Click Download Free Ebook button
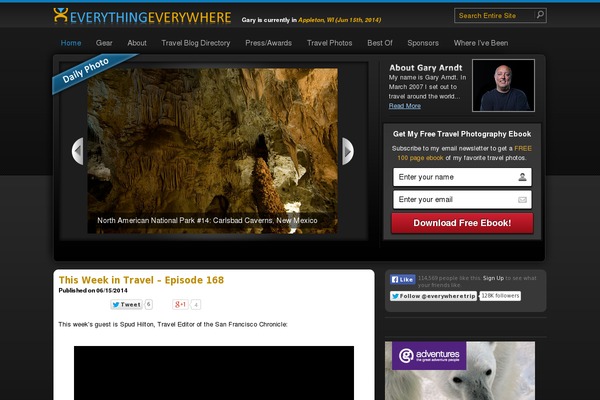600x400 pixels. coord(462,223)
